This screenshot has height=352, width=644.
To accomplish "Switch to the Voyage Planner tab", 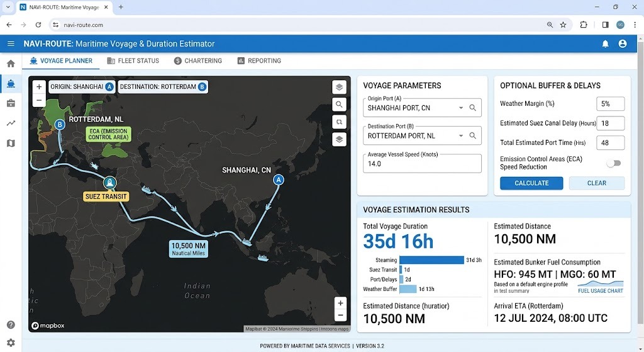I will [61, 61].
